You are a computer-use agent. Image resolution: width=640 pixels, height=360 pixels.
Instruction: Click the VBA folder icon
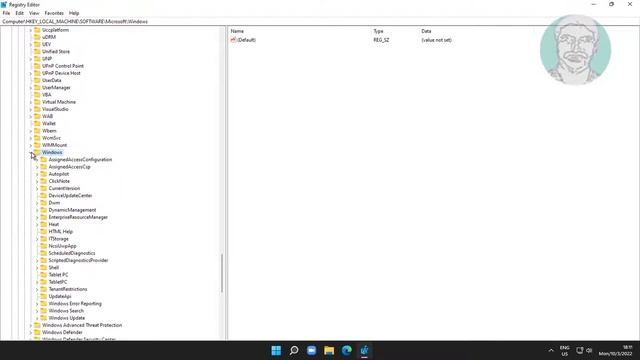click(37, 95)
